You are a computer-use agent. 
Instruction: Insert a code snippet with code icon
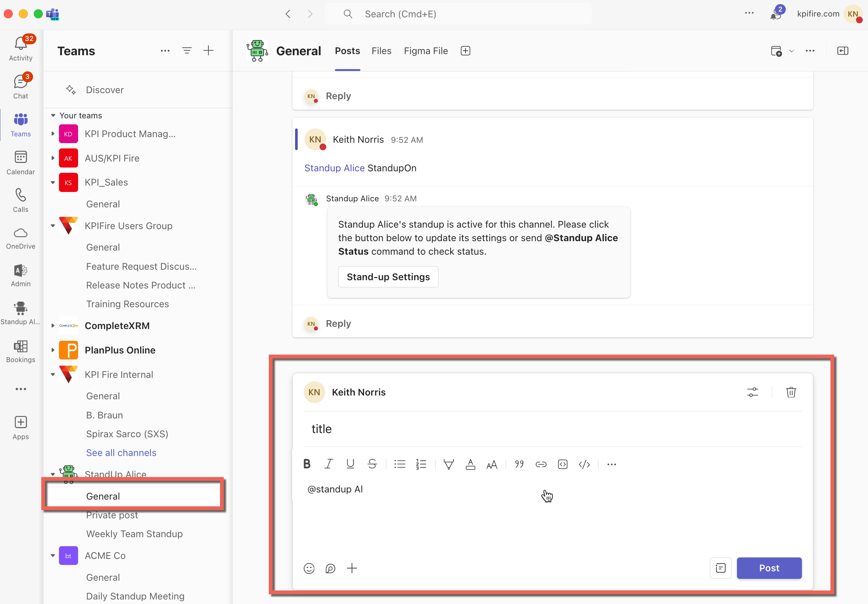584,464
